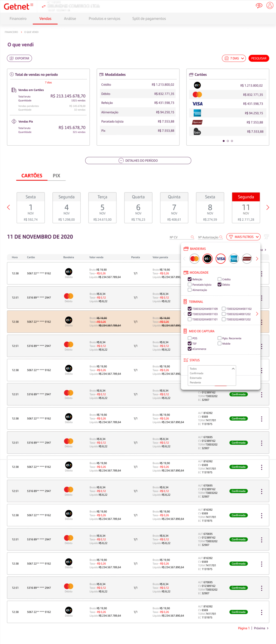
Task: Select the Visa brand filter icon
Action: click(220, 258)
